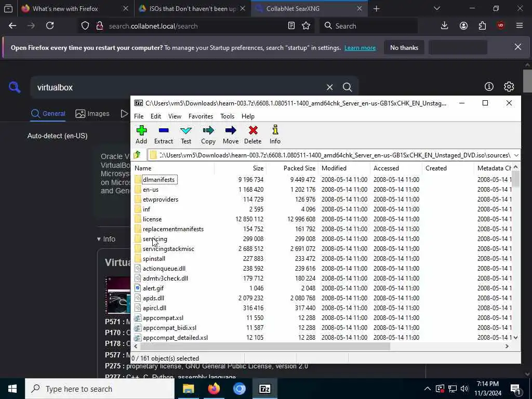Click the 7-Zip taskbar icon
The image size is (532, 399).
[264, 389]
